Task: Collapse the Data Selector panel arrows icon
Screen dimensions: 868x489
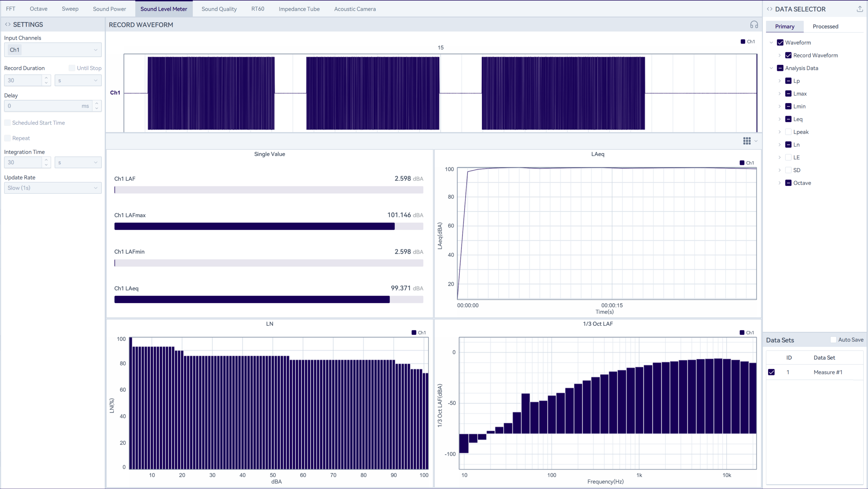Action: click(770, 9)
